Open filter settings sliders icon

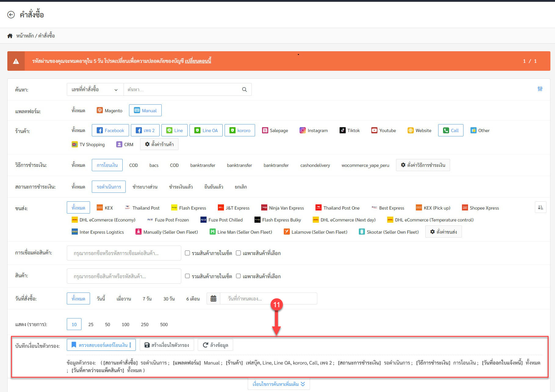click(540, 89)
